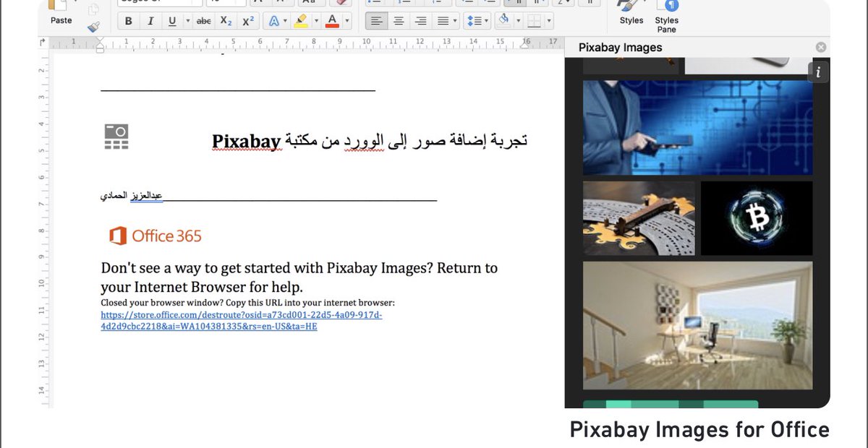Center the text alignment
The width and height of the screenshot is (868, 448).
[x=398, y=21]
